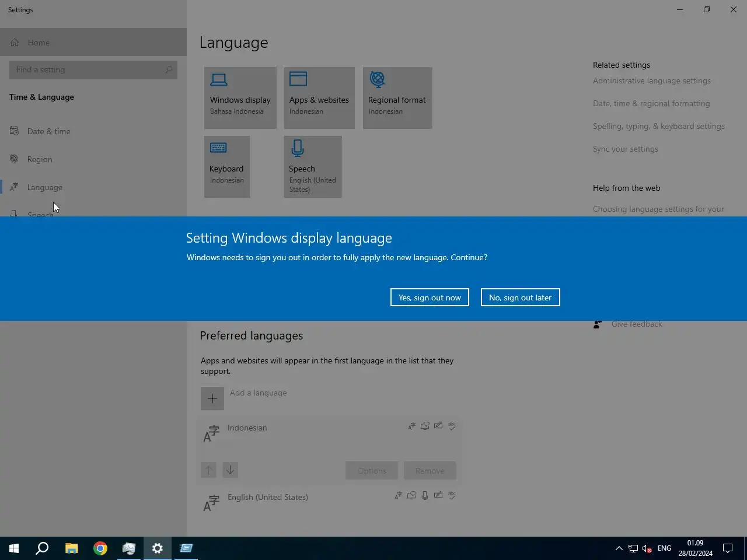Open Spelling, typing, & keyboard settings link
This screenshot has height=560, width=747.
[x=659, y=127]
